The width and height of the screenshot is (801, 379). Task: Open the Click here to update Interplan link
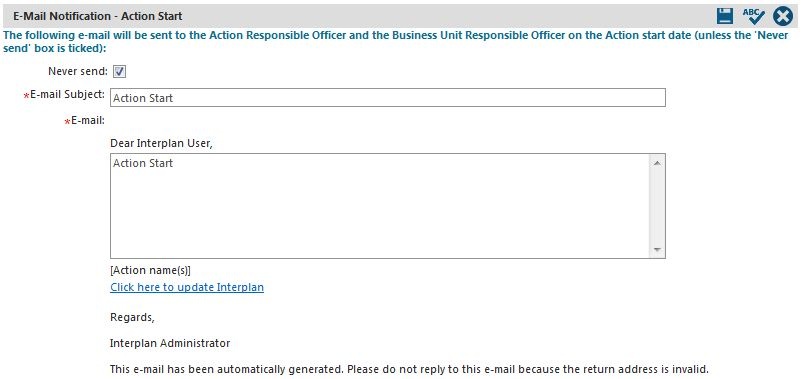[x=187, y=287]
